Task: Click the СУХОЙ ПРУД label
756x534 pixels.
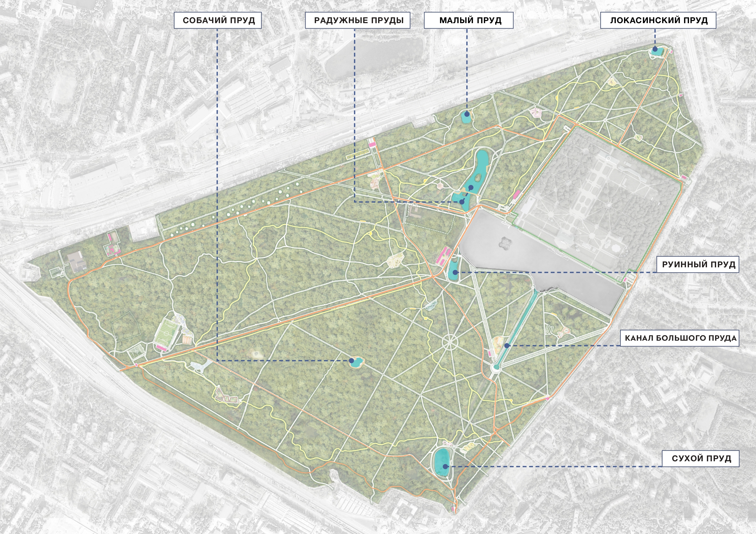Action: pyautogui.click(x=701, y=458)
